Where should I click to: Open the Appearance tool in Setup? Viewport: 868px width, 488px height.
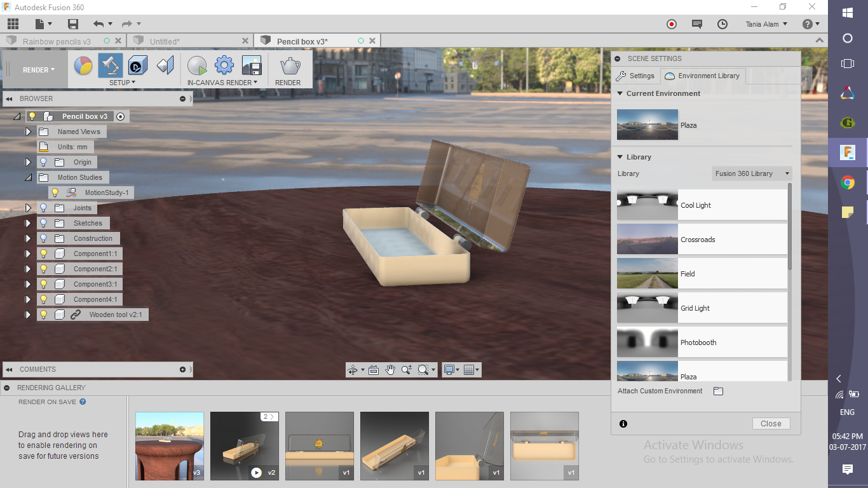coord(83,65)
